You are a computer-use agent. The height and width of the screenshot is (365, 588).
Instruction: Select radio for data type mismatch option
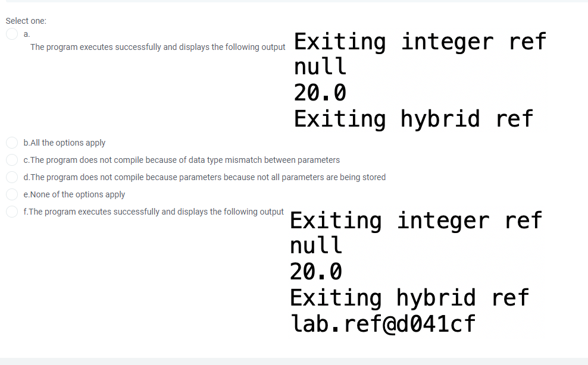click(12, 160)
